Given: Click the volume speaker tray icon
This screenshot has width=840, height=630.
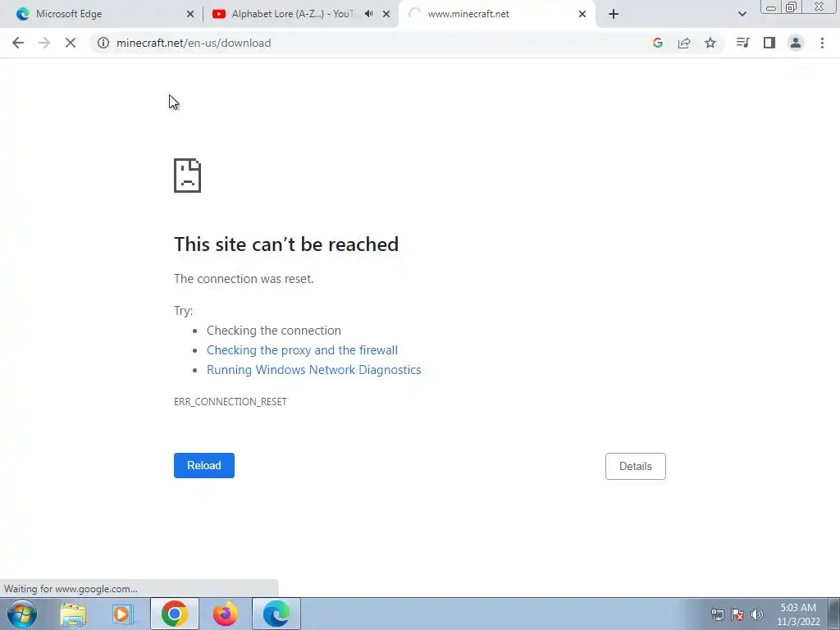Looking at the screenshot, I should click(757, 614).
